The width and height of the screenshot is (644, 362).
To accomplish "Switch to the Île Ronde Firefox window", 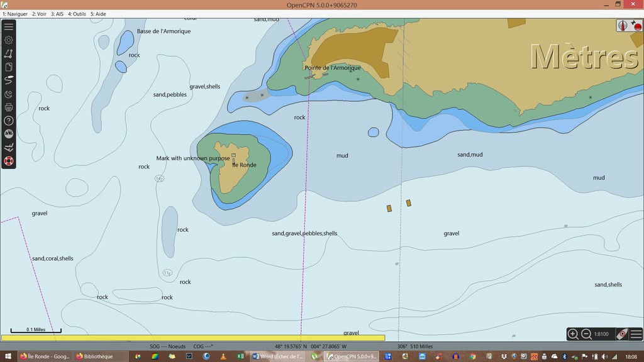I will (45, 356).
